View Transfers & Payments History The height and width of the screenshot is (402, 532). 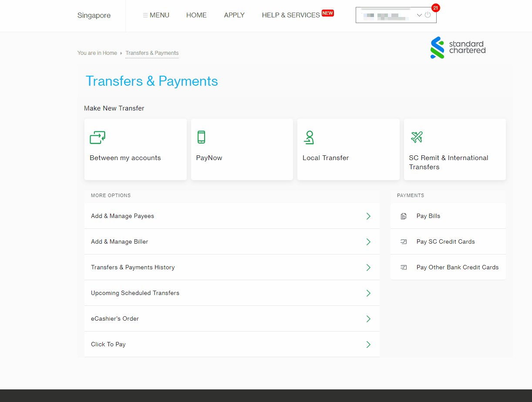pos(232,268)
